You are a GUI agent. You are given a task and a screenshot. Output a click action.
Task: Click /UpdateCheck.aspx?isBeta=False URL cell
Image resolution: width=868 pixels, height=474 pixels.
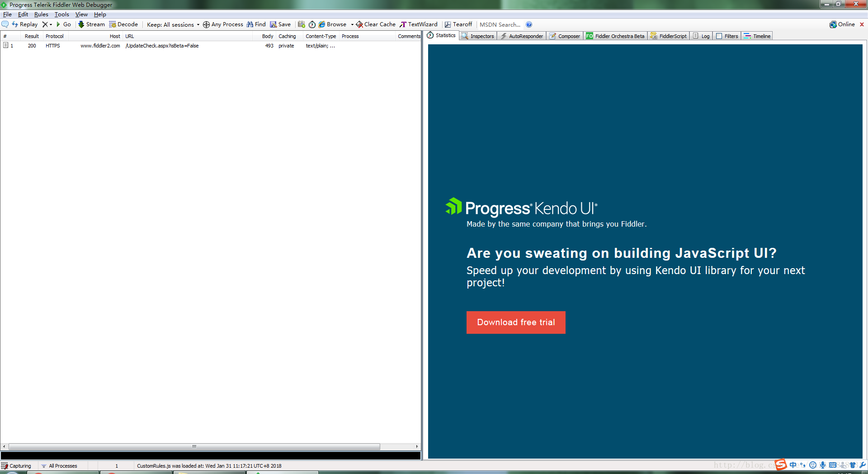click(162, 46)
